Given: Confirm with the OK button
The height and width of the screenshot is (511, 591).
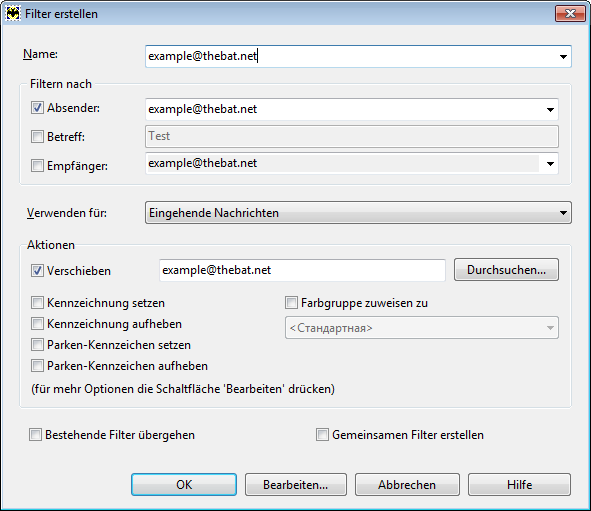Looking at the screenshot, I should click(184, 485).
